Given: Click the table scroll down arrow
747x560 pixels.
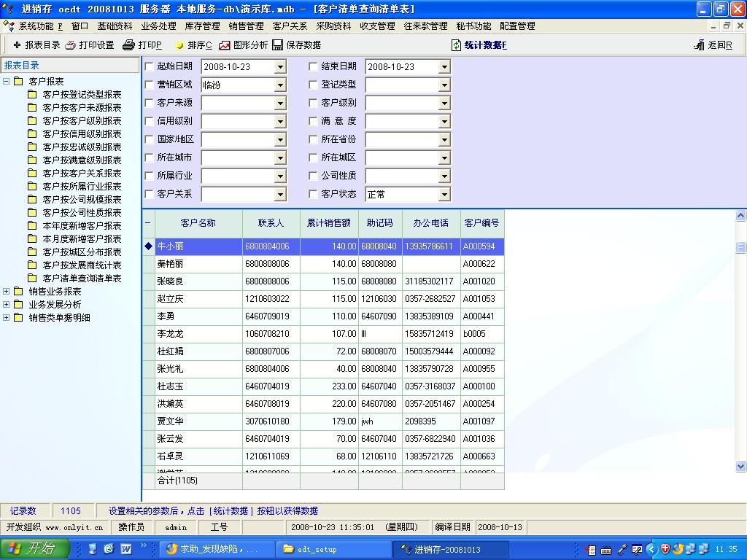Looking at the screenshot, I should coord(741,466).
